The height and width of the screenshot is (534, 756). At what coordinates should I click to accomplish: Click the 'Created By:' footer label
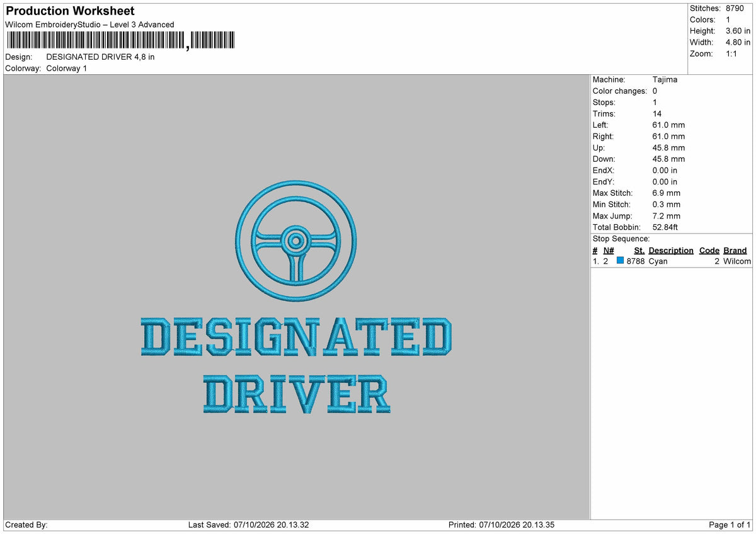pyautogui.click(x=26, y=525)
